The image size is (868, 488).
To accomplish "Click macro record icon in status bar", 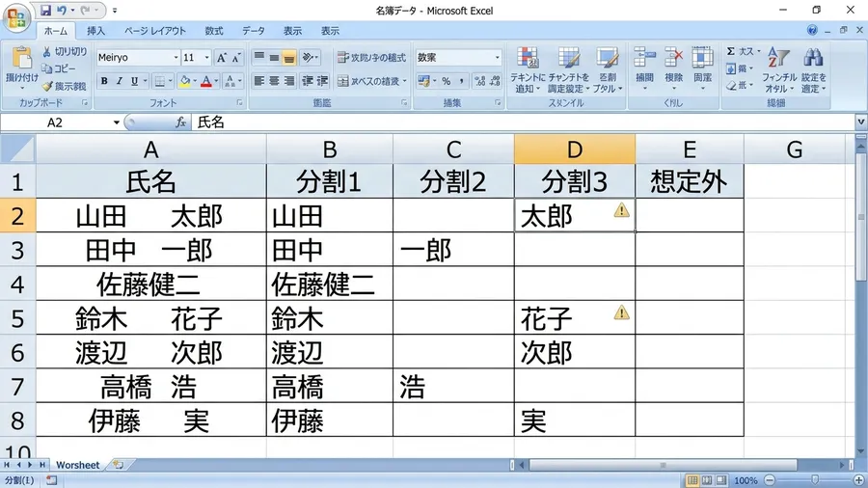I will click(x=51, y=480).
